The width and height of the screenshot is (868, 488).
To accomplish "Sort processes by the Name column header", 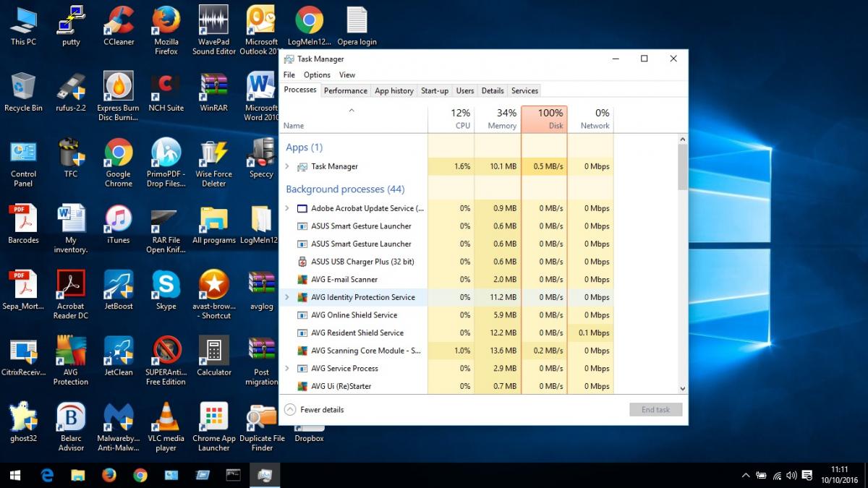I will pos(354,119).
